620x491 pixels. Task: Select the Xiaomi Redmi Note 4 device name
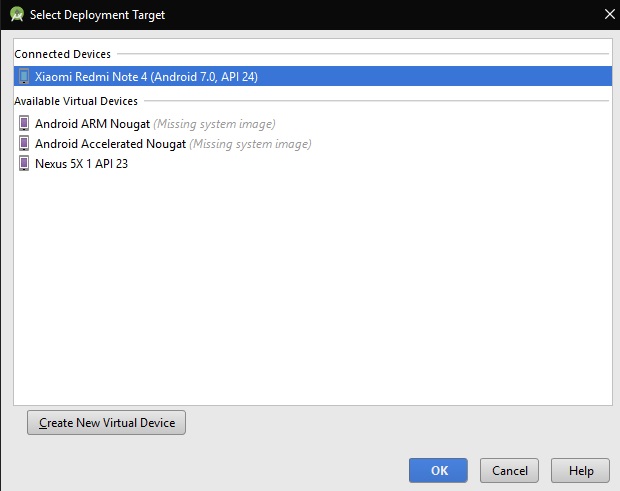tap(146, 76)
